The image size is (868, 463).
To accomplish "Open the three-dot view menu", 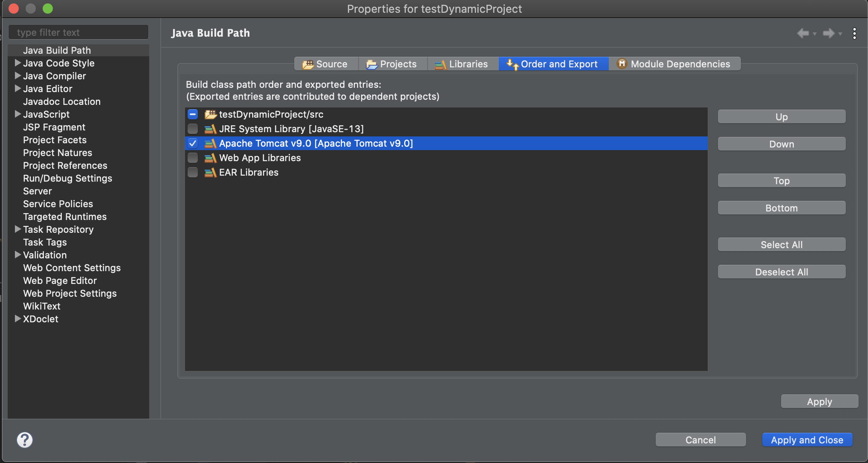I will click(x=854, y=33).
